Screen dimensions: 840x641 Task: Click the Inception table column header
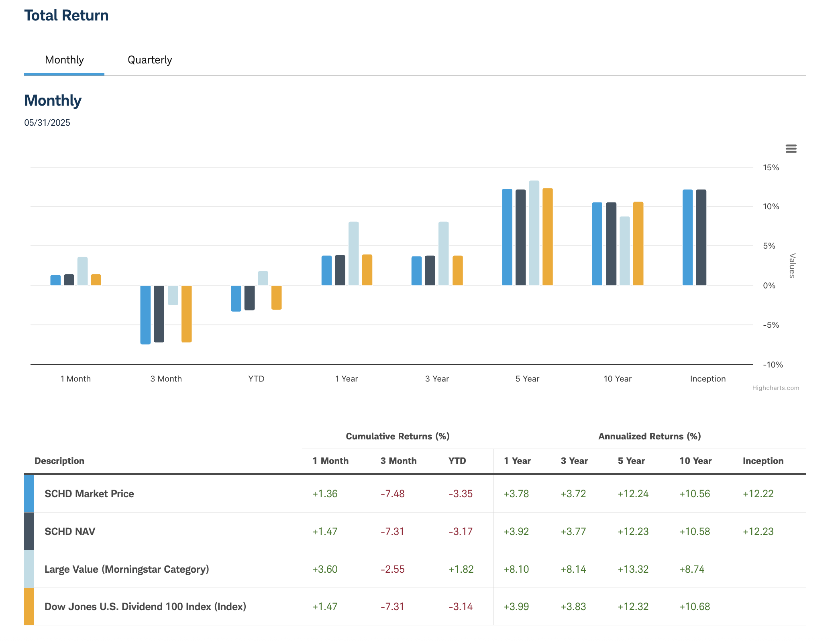pos(763,461)
